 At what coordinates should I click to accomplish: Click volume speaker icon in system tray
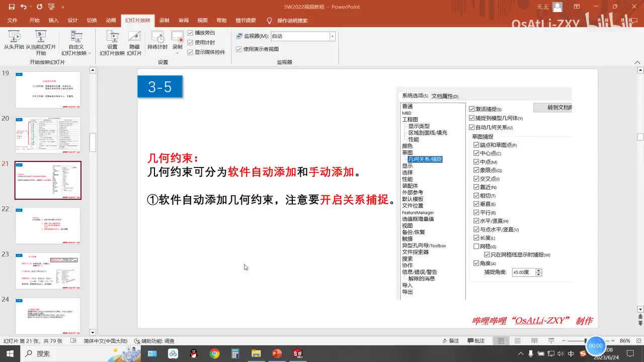pyautogui.click(x=559, y=353)
